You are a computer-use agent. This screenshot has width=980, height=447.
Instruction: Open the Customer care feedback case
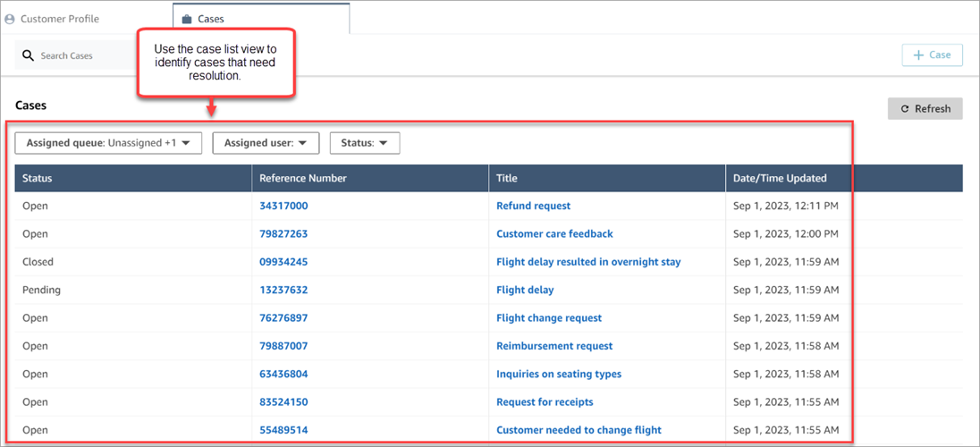554,234
